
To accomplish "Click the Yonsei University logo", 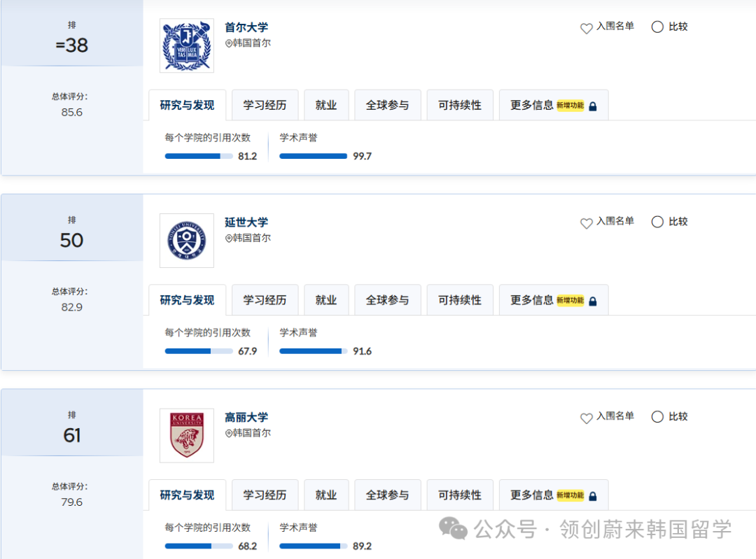I will pos(187,241).
